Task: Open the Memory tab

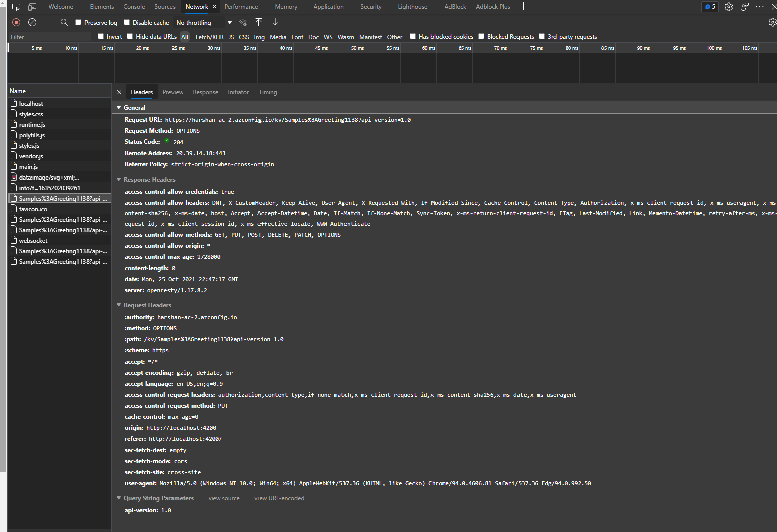Action: point(286,7)
